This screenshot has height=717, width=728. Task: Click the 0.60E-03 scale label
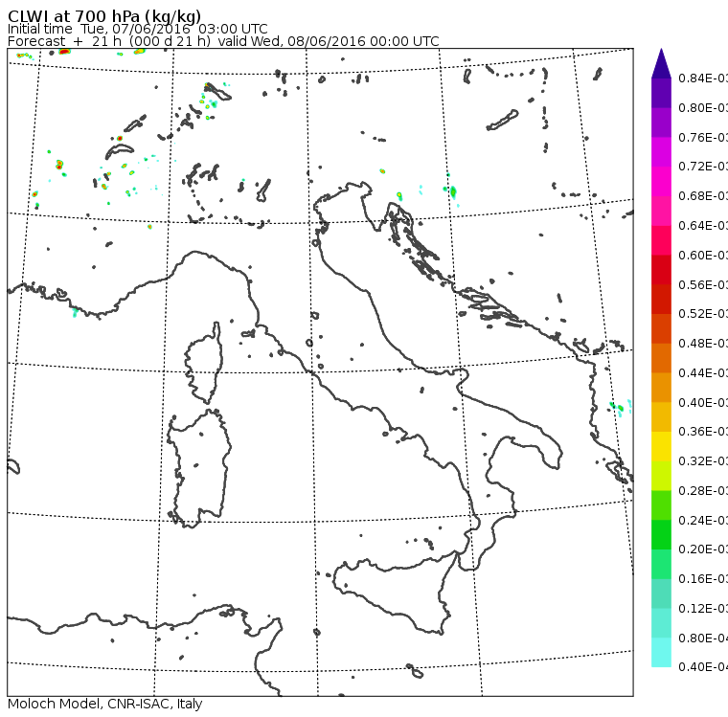(x=703, y=256)
